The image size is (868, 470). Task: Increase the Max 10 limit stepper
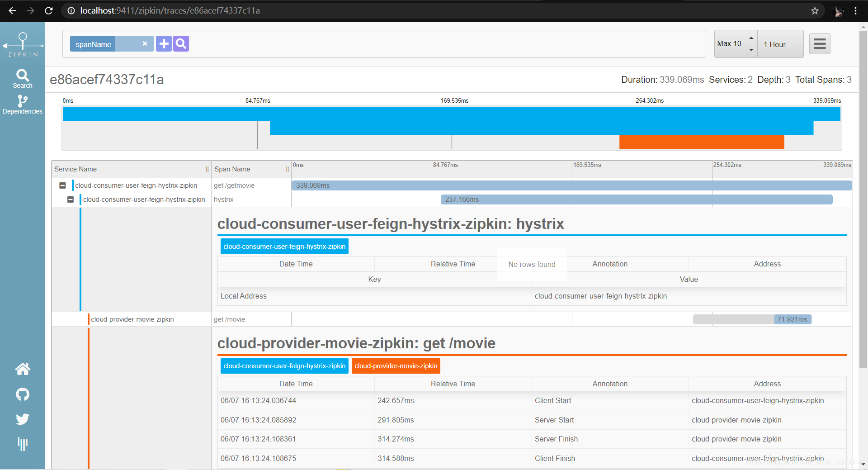(x=751, y=38)
